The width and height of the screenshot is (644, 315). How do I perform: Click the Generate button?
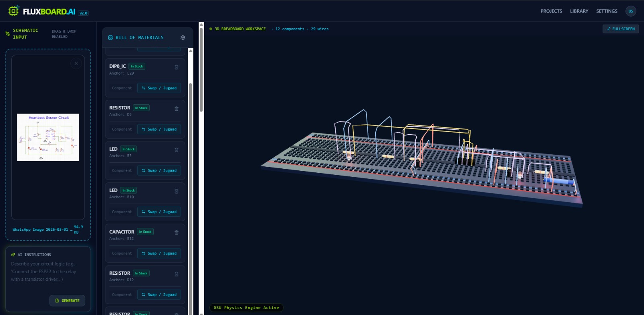(67, 300)
